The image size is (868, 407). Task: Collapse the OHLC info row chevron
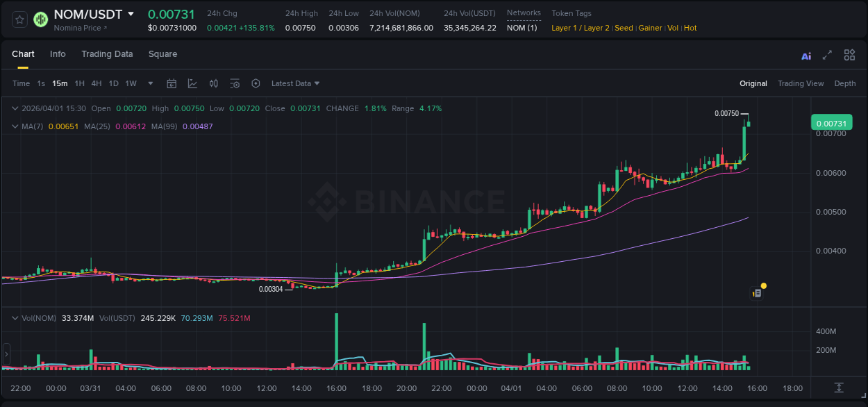pyautogui.click(x=15, y=108)
